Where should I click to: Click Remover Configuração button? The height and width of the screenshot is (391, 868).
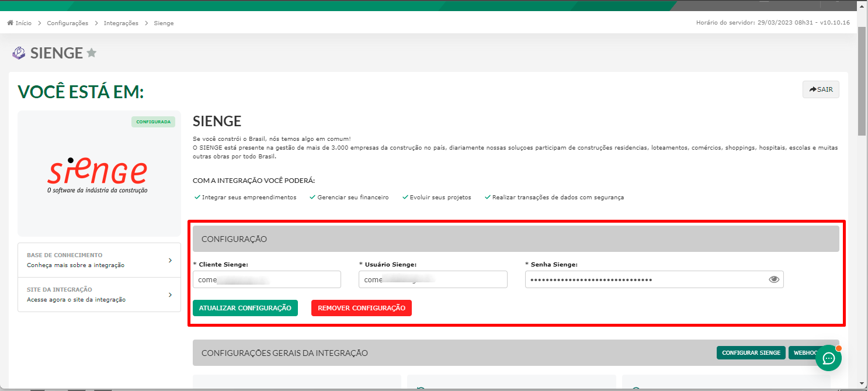(x=362, y=308)
